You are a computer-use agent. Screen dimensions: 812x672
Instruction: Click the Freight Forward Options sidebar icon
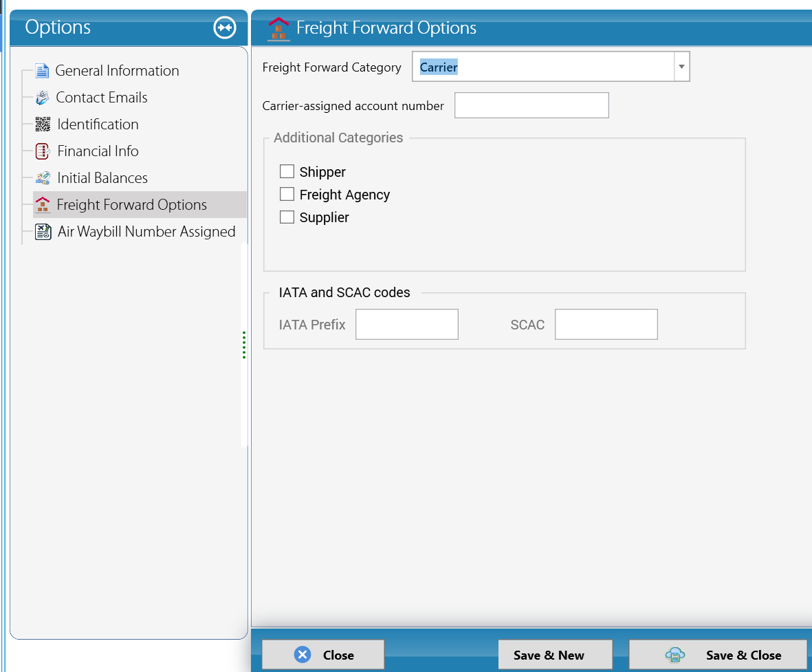pos(43,205)
